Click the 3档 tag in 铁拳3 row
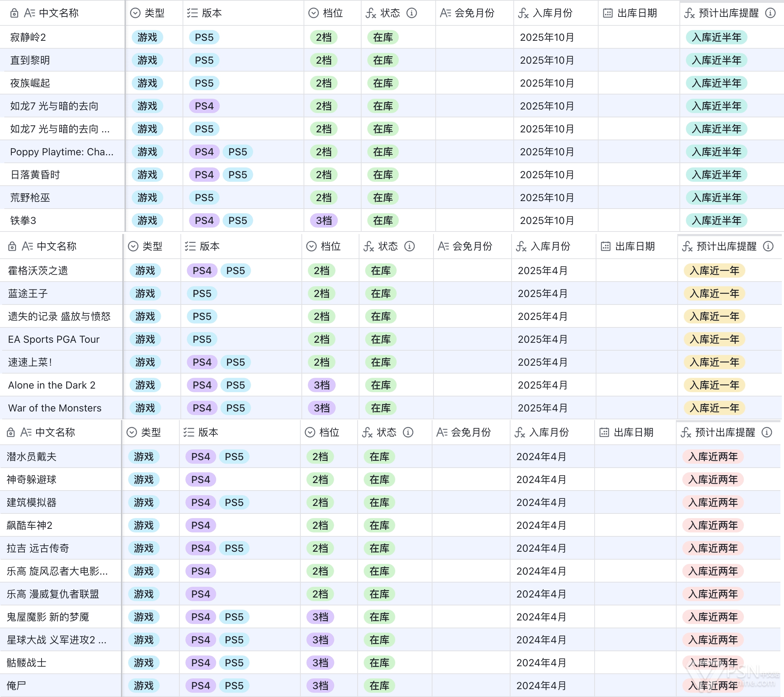The width and height of the screenshot is (784, 697). (x=324, y=221)
